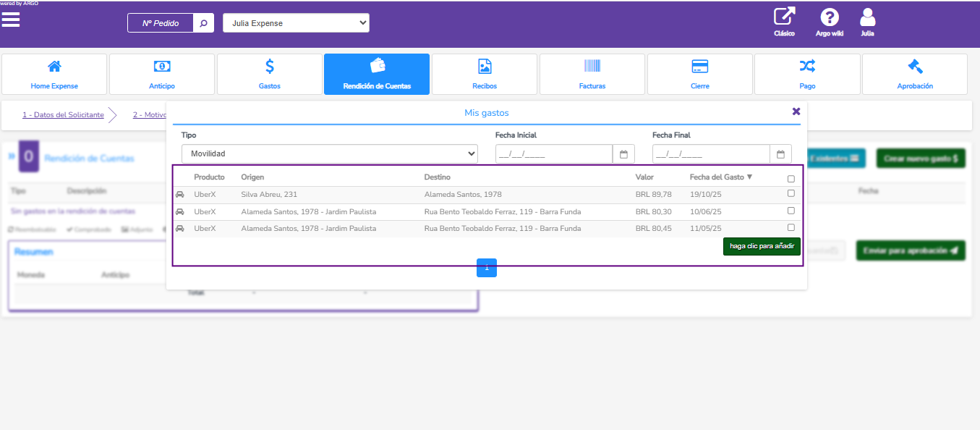Click the Julia user profile icon
The height and width of the screenshot is (430, 980).
[867, 17]
